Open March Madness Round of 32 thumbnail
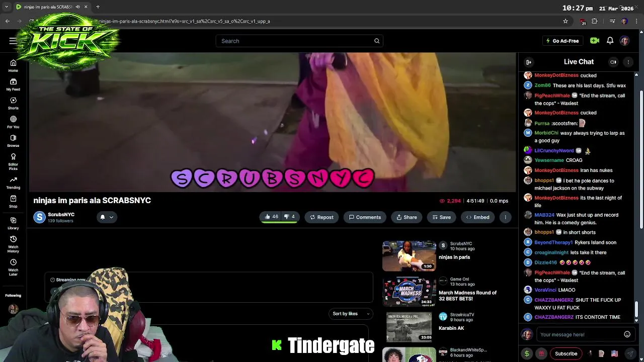 (409, 292)
